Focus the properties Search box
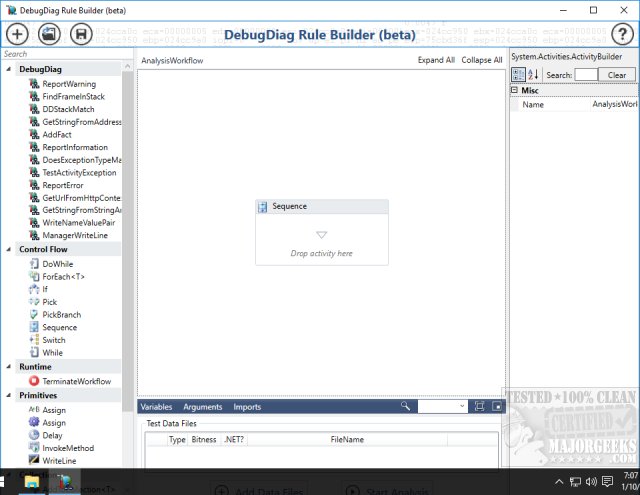The image size is (640, 495). click(586, 75)
